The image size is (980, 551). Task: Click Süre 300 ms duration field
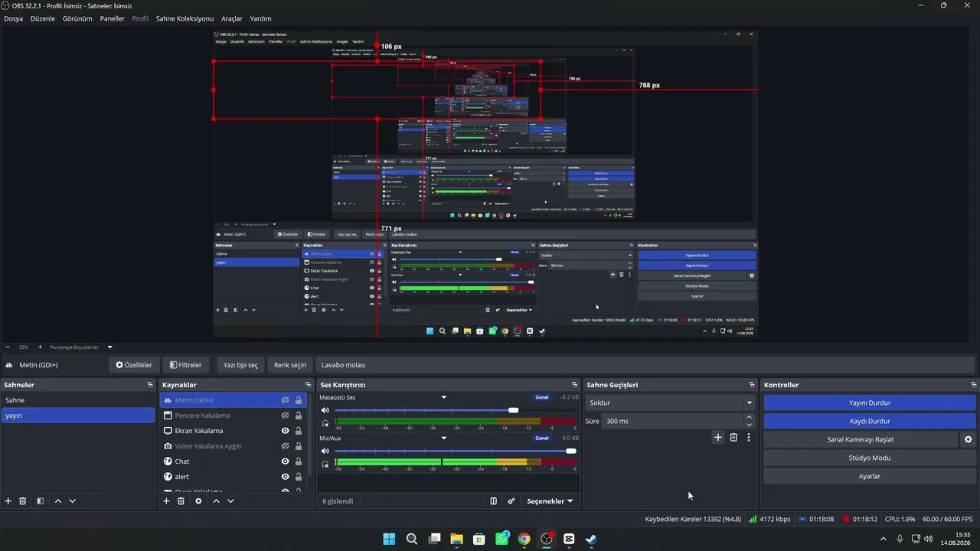click(672, 421)
